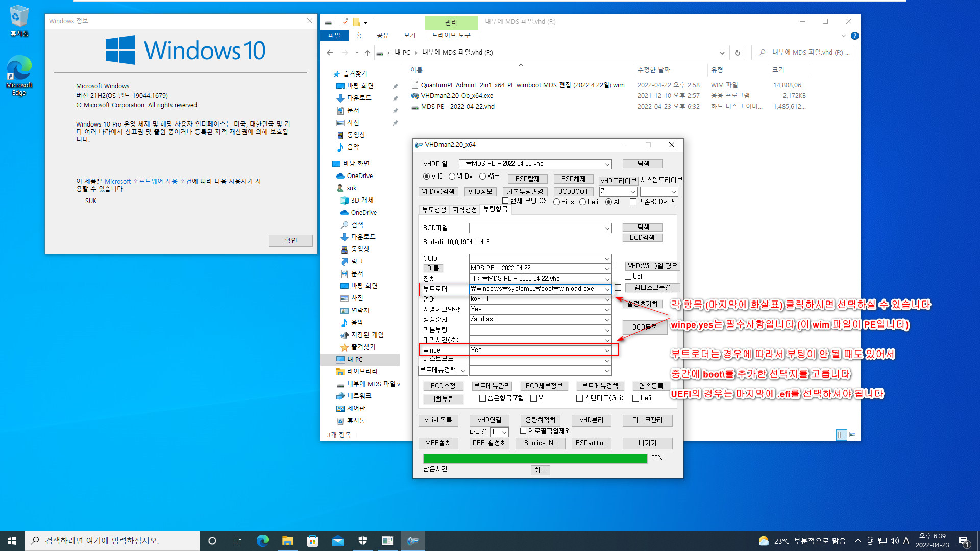980x551 pixels.
Task: Toggle 기존BCD제거 checkbox
Action: [633, 202]
